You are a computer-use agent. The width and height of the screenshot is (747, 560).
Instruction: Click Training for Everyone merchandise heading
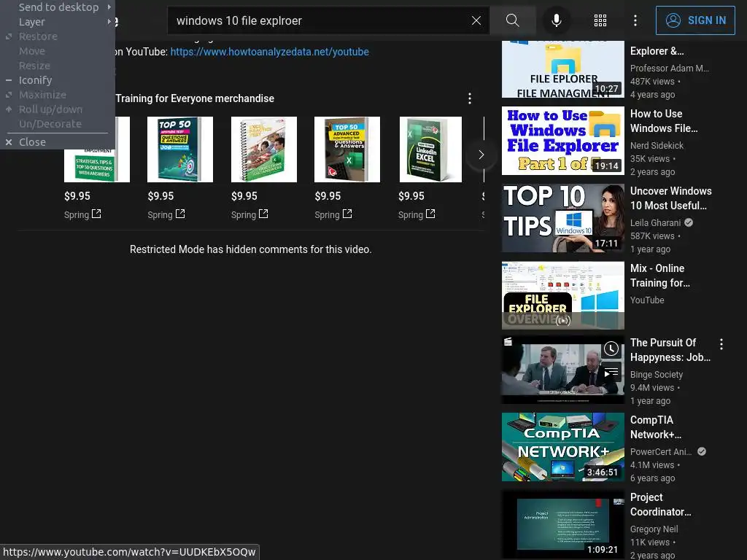(x=194, y=98)
